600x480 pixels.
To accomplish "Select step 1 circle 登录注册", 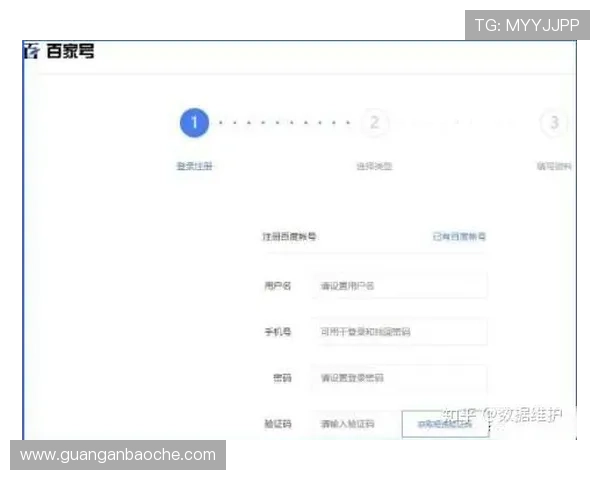I will (x=194, y=123).
